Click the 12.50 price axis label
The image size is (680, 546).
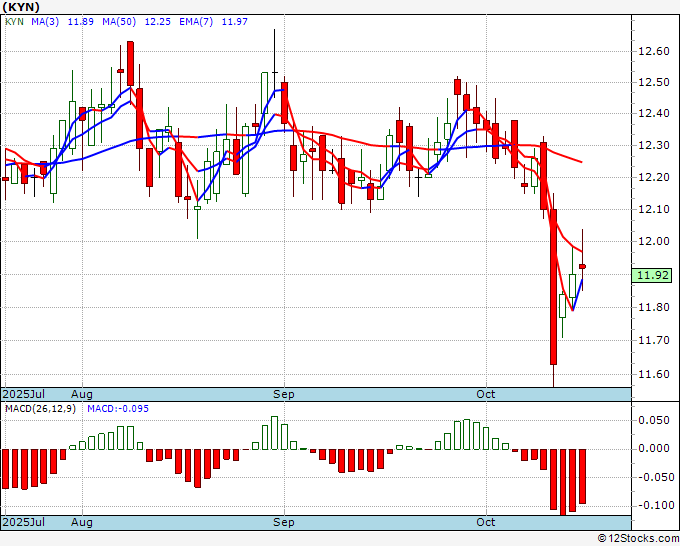(654, 82)
